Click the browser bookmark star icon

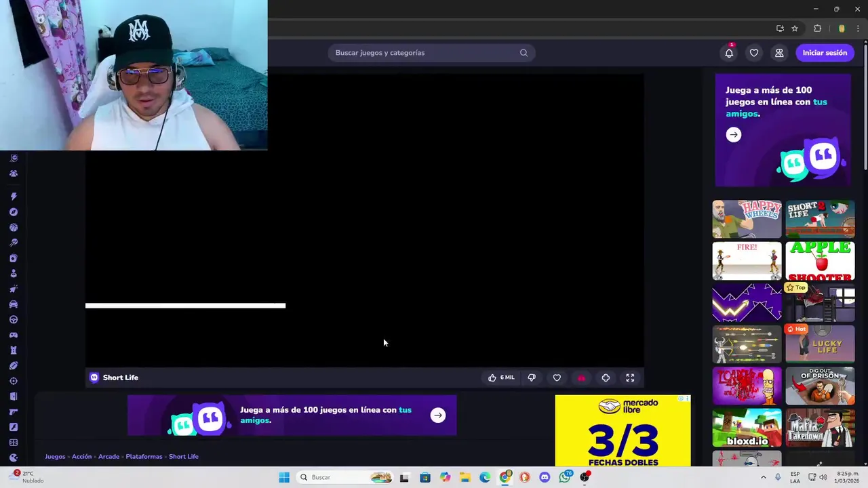tap(795, 28)
